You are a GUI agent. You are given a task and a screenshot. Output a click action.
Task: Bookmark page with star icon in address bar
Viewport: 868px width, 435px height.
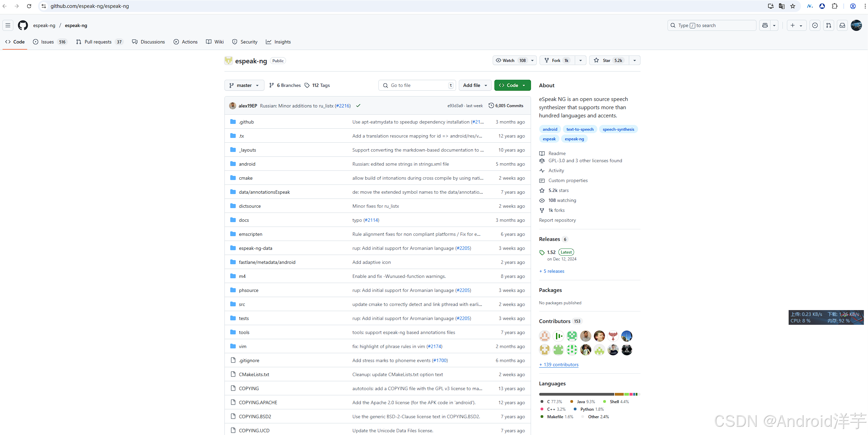pyautogui.click(x=793, y=6)
